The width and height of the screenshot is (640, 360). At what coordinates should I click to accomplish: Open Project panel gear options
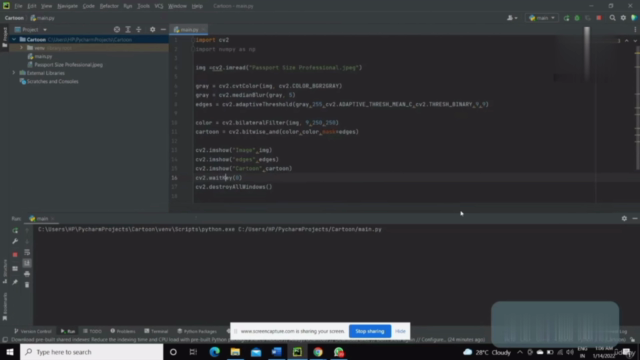click(152, 29)
